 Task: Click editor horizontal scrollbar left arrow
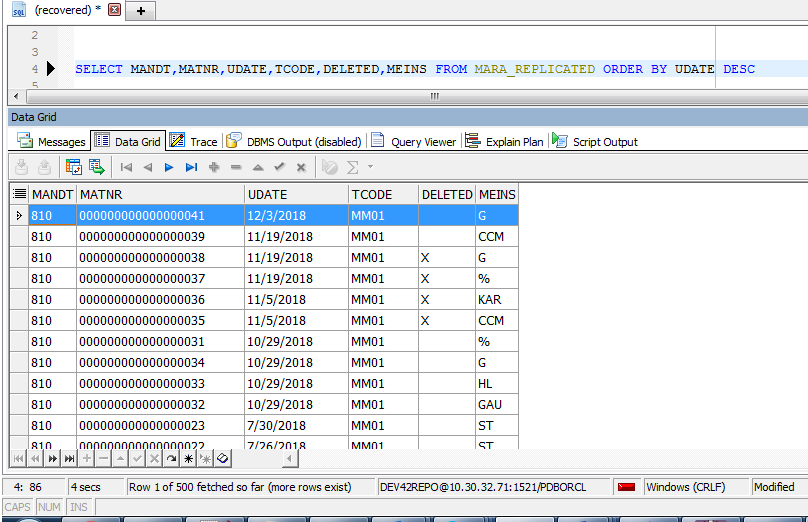click(x=16, y=96)
